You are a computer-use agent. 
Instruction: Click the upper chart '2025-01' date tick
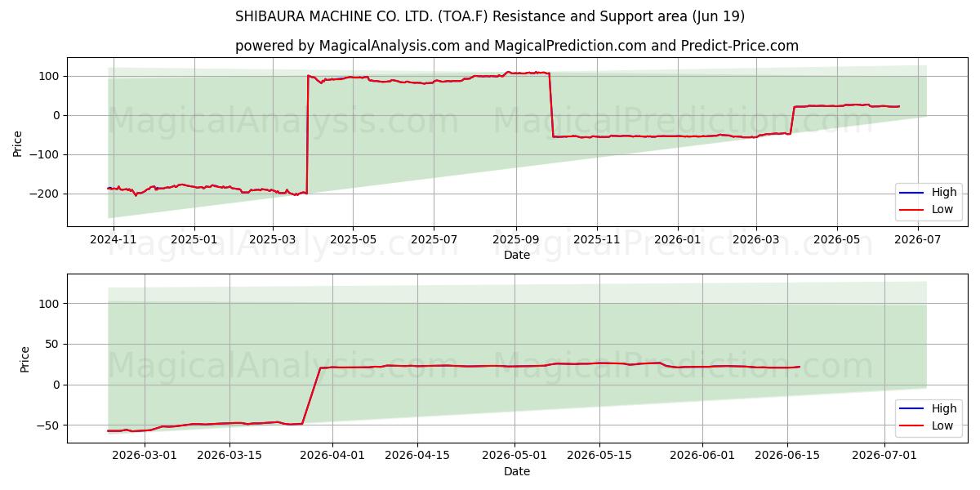tap(194, 239)
